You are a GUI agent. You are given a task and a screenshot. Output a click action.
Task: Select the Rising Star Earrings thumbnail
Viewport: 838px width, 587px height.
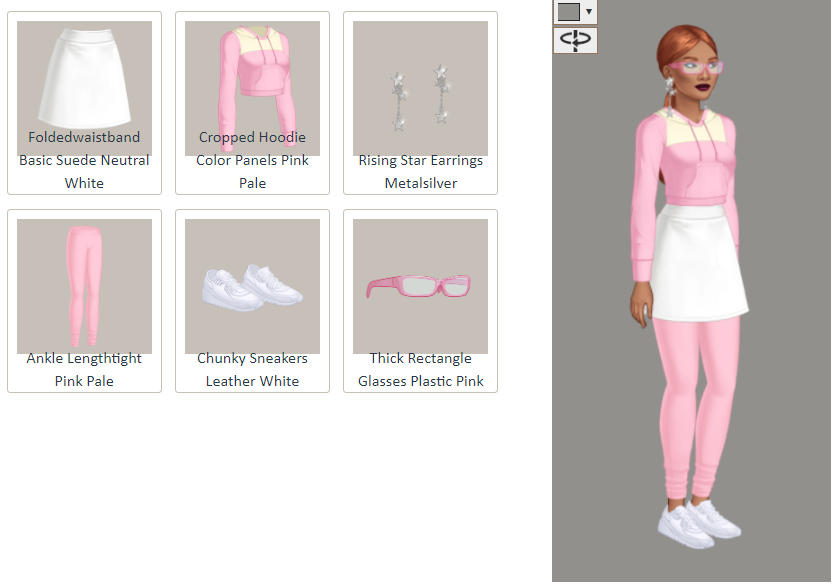point(421,88)
